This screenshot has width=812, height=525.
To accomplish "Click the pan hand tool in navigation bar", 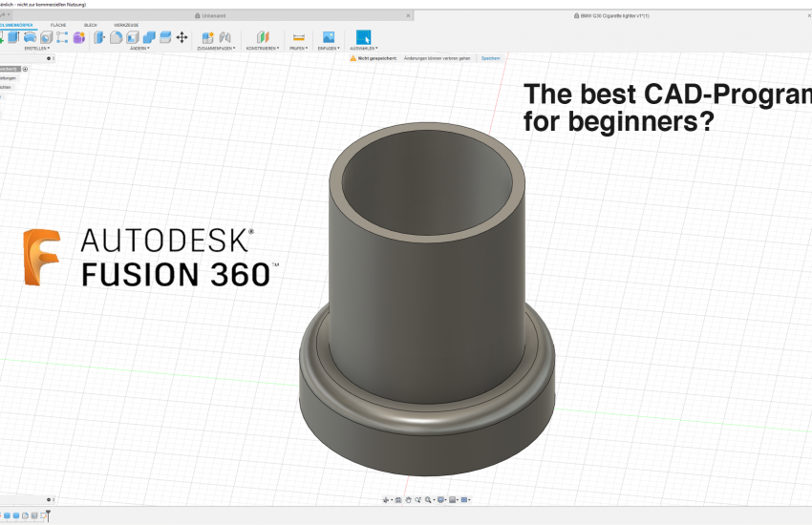I will click(408, 499).
